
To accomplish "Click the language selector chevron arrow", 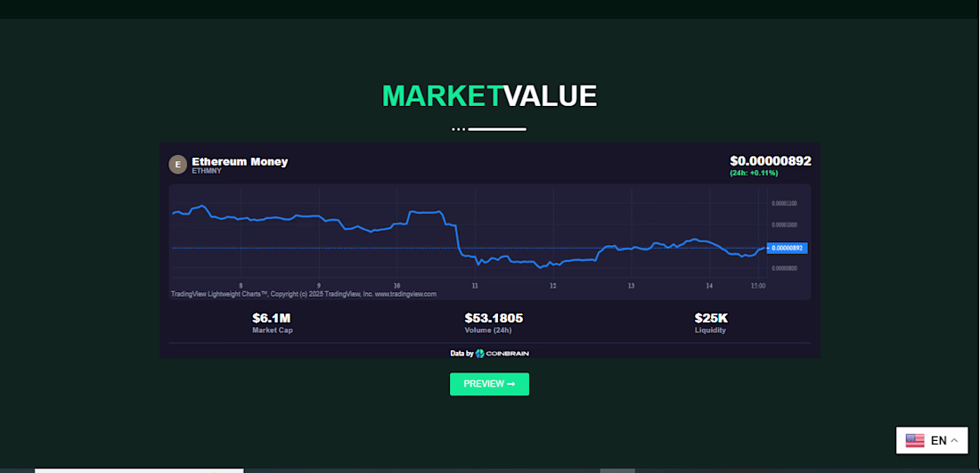I will tap(954, 441).
